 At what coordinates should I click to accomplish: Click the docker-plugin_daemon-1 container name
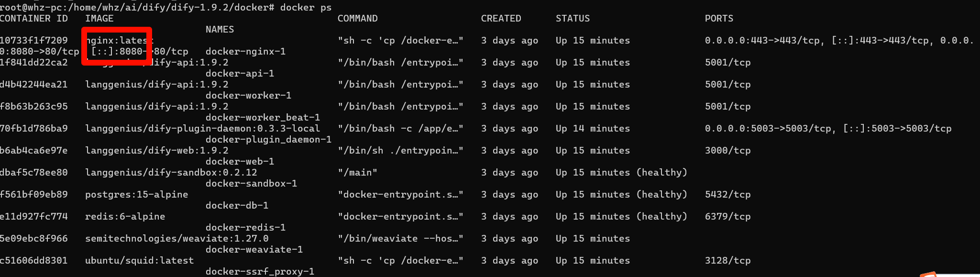click(268, 140)
